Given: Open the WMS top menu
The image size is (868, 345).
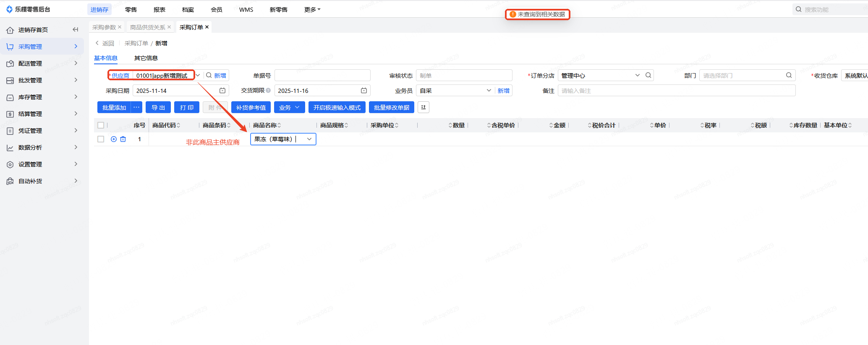Looking at the screenshot, I should 246,9.
